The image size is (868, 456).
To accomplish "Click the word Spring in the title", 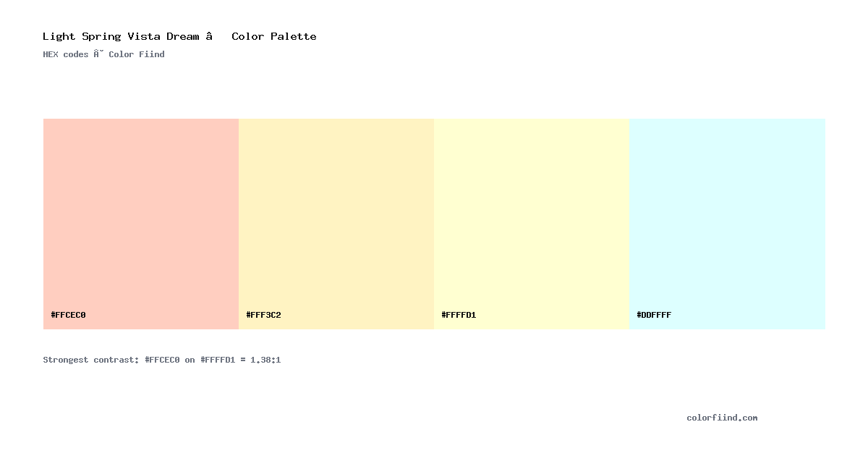I will [101, 36].
